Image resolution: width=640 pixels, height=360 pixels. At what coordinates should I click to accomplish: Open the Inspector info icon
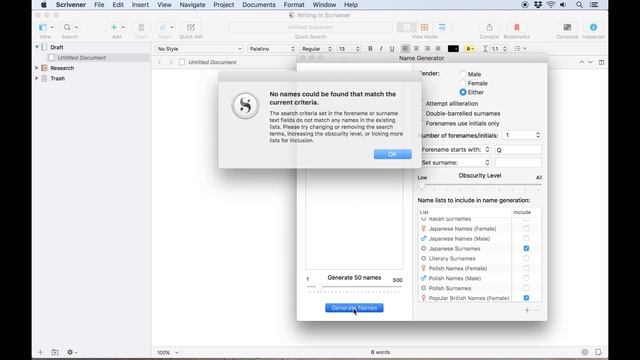pos(593,27)
